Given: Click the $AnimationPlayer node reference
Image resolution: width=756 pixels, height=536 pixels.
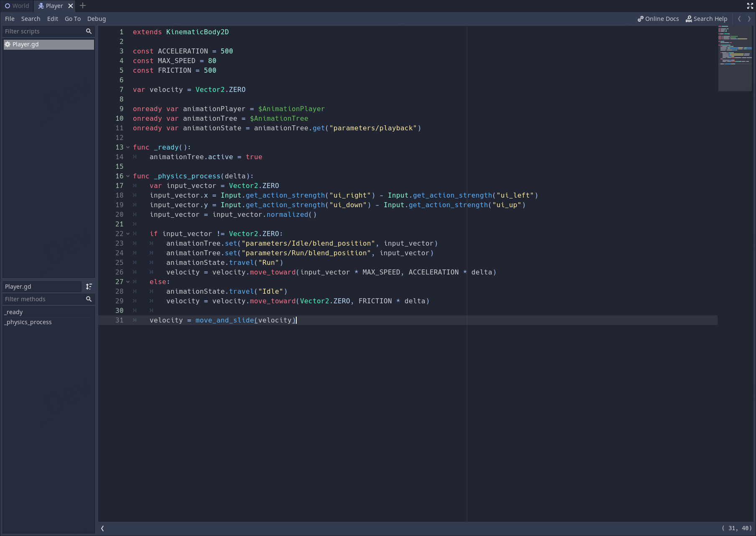Looking at the screenshot, I should tap(292, 109).
